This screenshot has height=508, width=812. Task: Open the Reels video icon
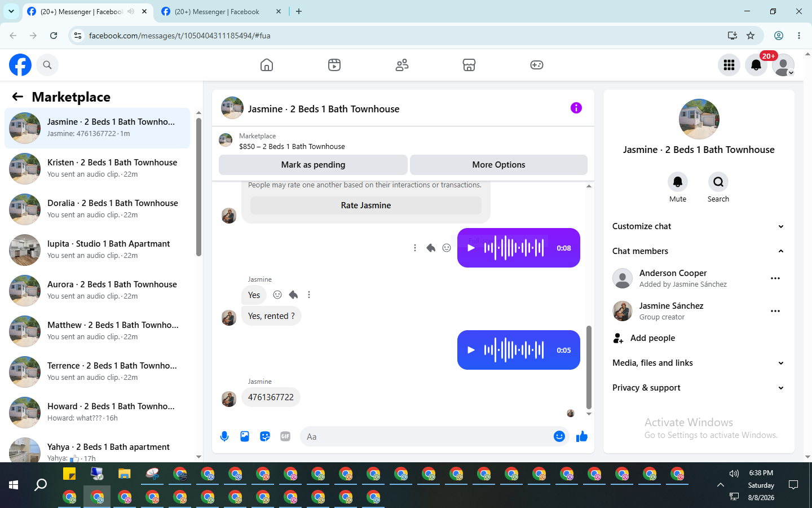click(334, 65)
